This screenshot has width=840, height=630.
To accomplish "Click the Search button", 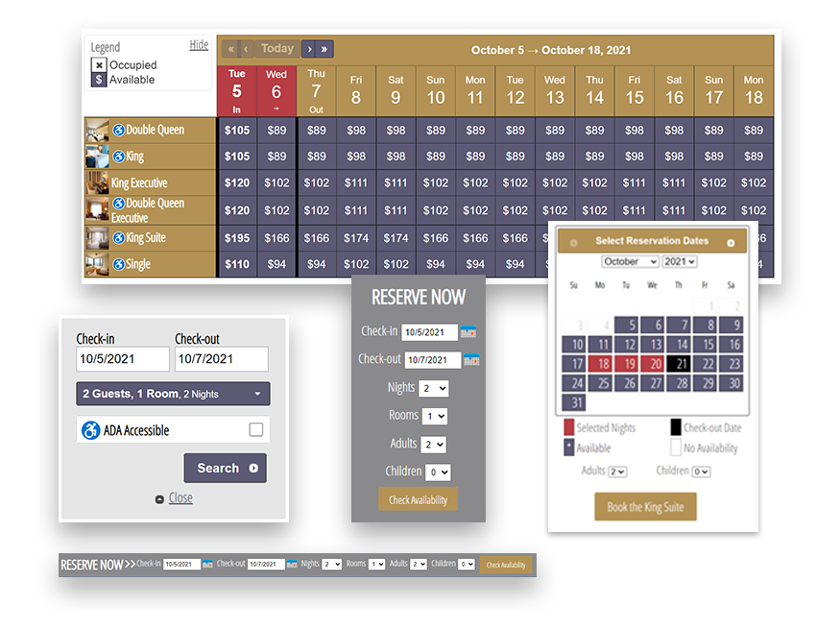I will pos(225,468).
